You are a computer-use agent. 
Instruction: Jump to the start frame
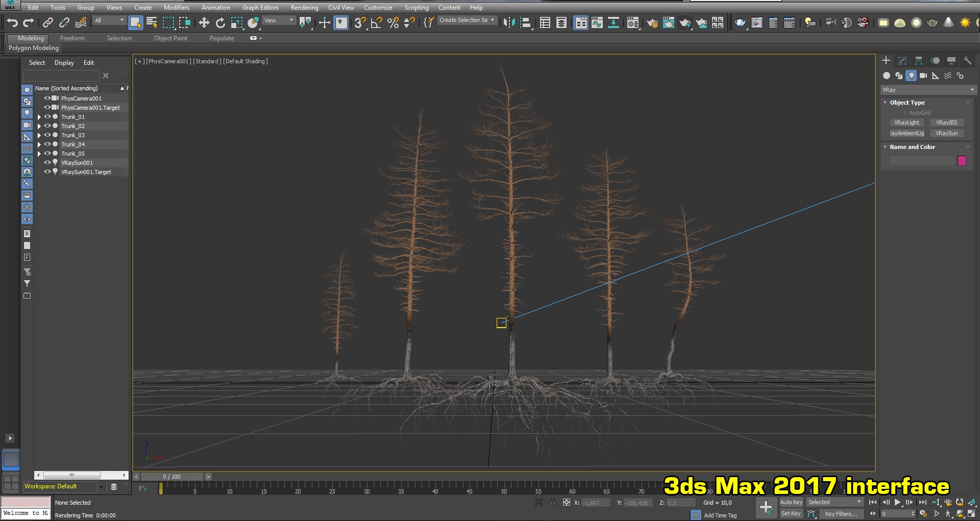[x=873, y=503]
